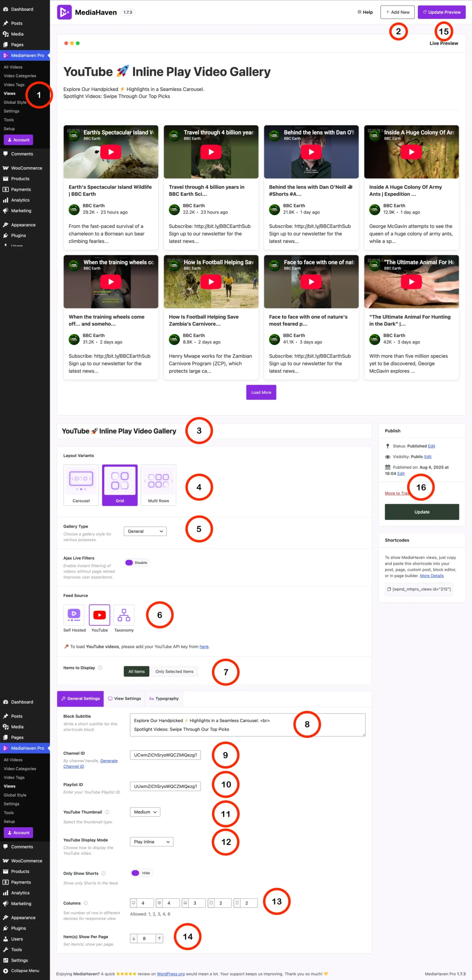472x980 pixels.
Task: Click the Playlist ID input field
Action: pyautogui.click(x=165, y=786)
